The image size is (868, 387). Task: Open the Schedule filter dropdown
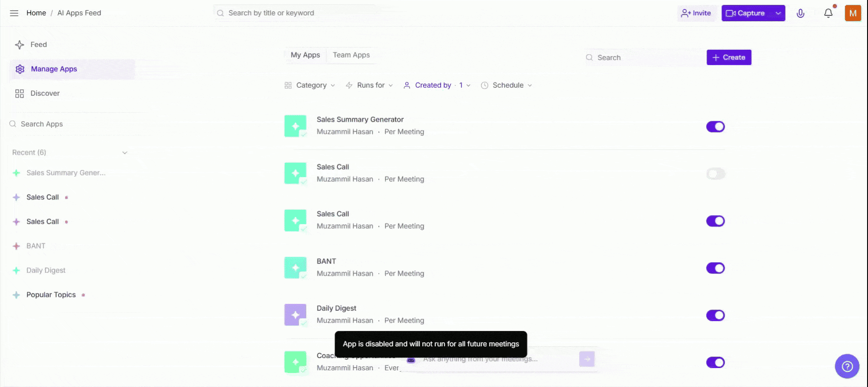click(507, 85)
